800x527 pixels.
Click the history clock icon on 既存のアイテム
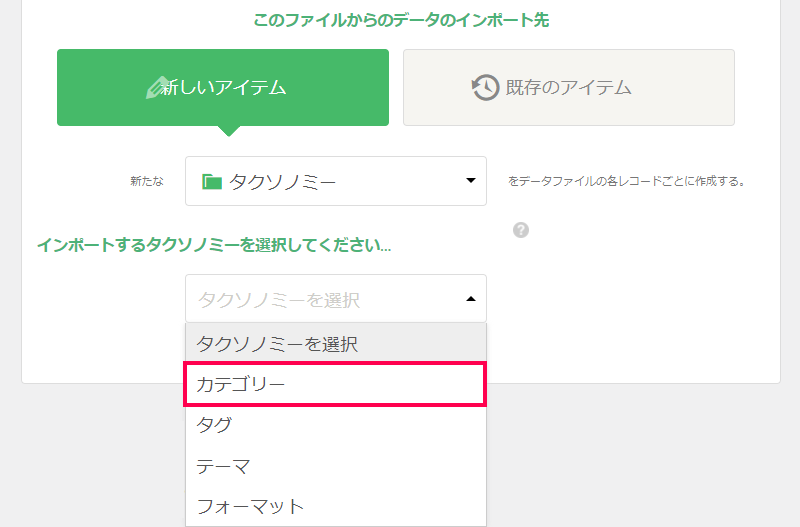[485, 88]
